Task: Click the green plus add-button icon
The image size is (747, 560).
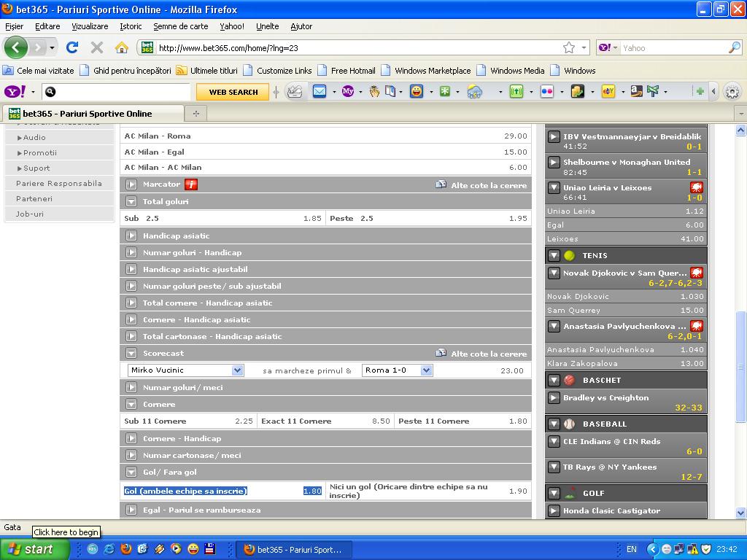Action: [x=700, y=91]
